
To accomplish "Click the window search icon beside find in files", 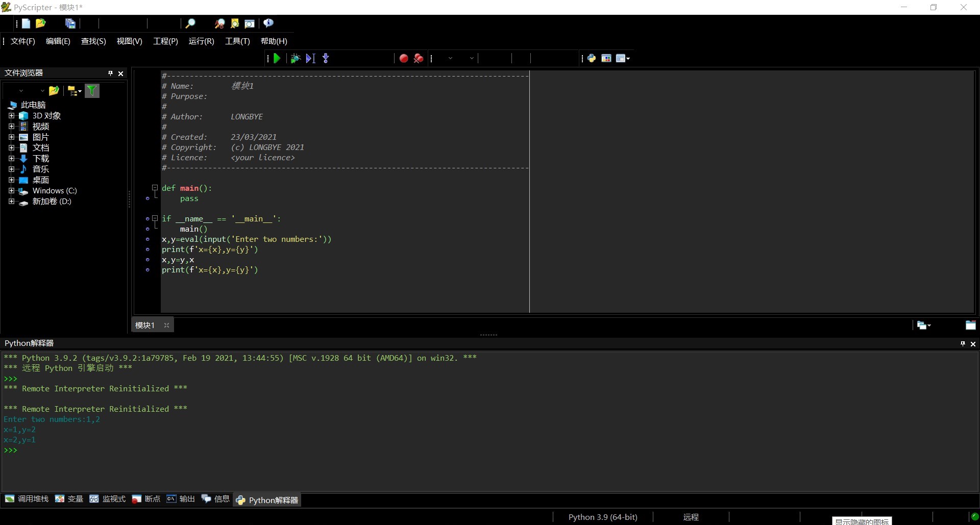I will point(250,23).
